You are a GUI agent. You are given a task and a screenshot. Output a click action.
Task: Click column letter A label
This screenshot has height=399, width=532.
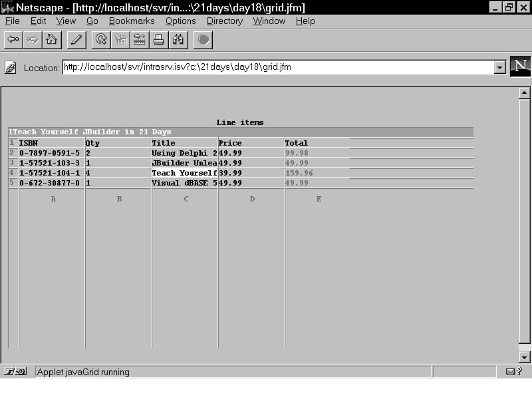tap(53, 199)
